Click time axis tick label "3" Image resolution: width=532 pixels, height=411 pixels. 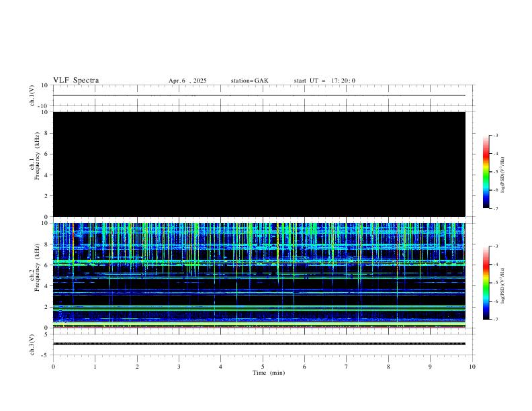[179, 367]
